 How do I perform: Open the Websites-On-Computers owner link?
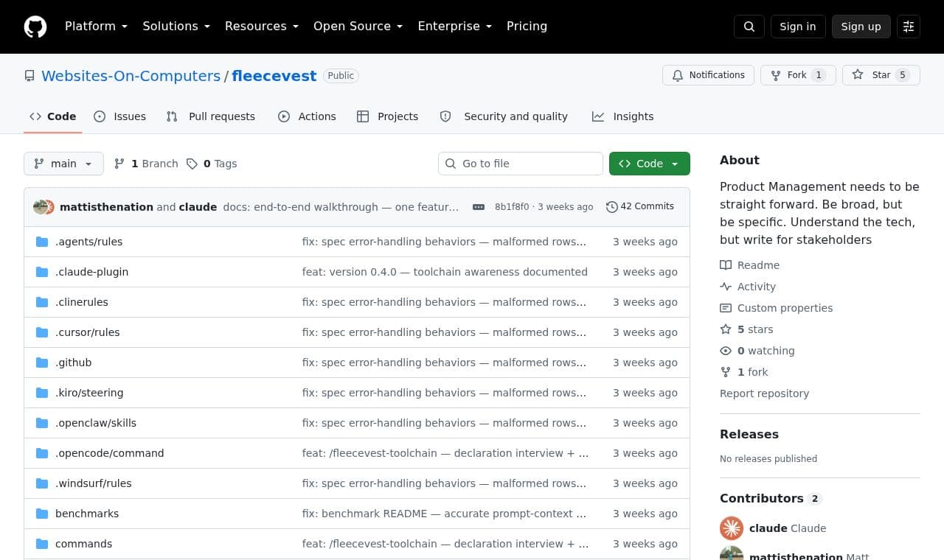131,76
